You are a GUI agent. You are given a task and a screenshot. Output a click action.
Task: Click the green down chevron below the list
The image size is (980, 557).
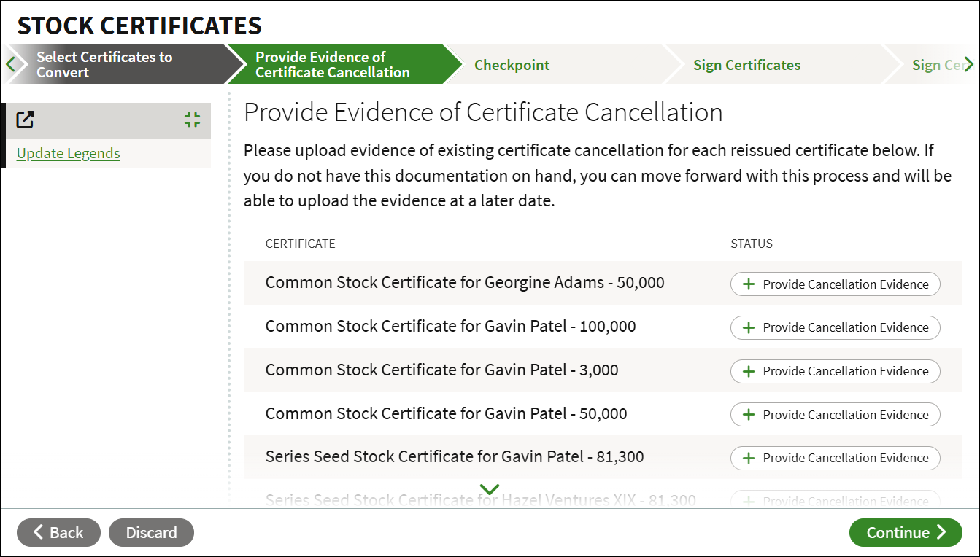coord(490,489)
